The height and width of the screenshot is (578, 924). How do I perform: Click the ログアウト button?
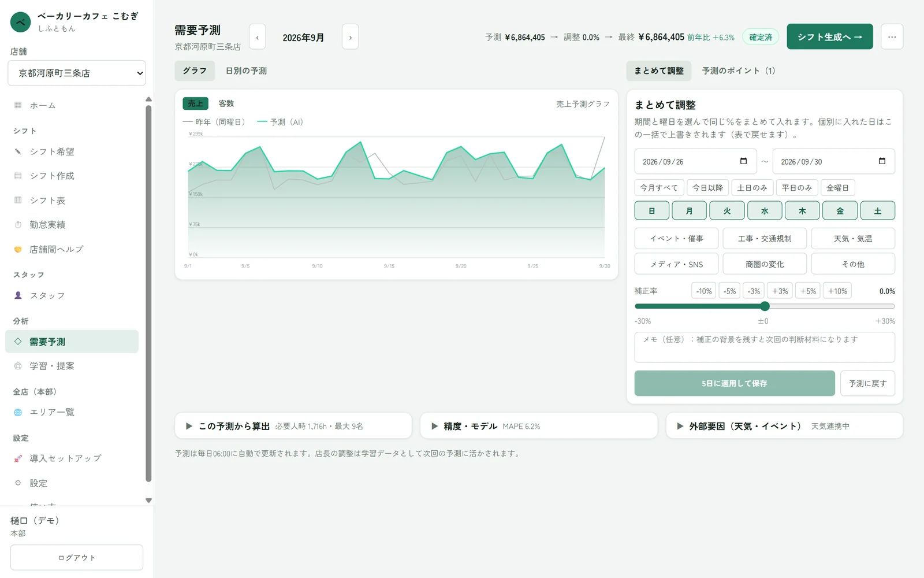point(77,557)
